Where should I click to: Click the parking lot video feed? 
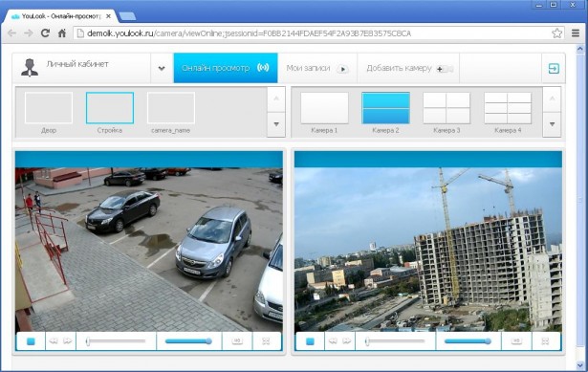click(149, 250)
